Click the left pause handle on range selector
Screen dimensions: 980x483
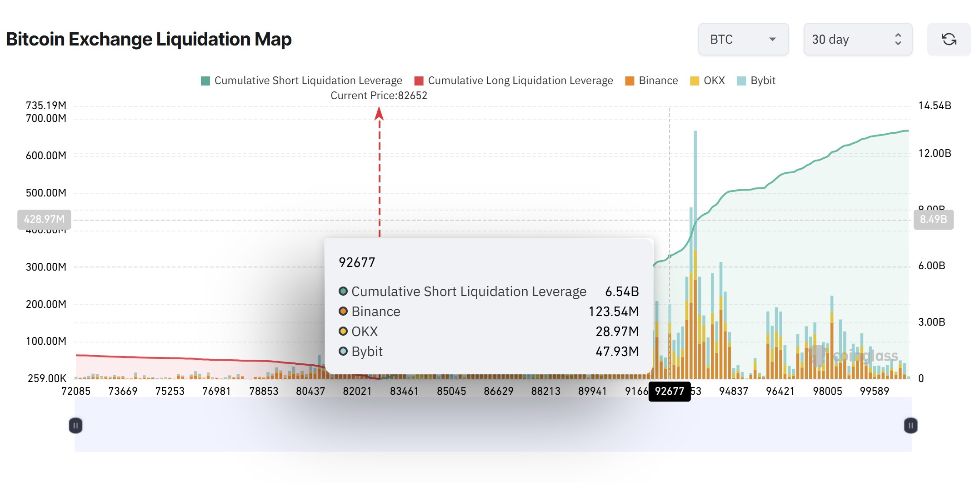pyautogui.click(x=75, y=425)
